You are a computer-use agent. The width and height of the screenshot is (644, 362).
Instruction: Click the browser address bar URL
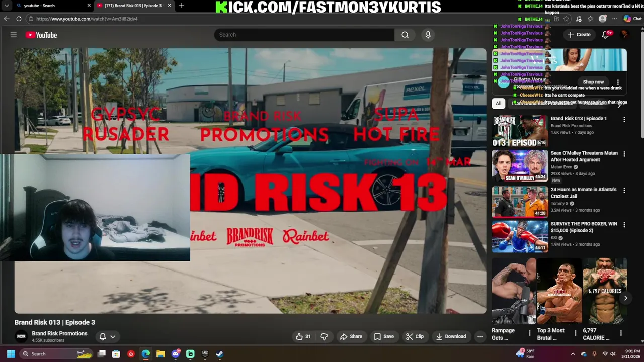[87, 19]
